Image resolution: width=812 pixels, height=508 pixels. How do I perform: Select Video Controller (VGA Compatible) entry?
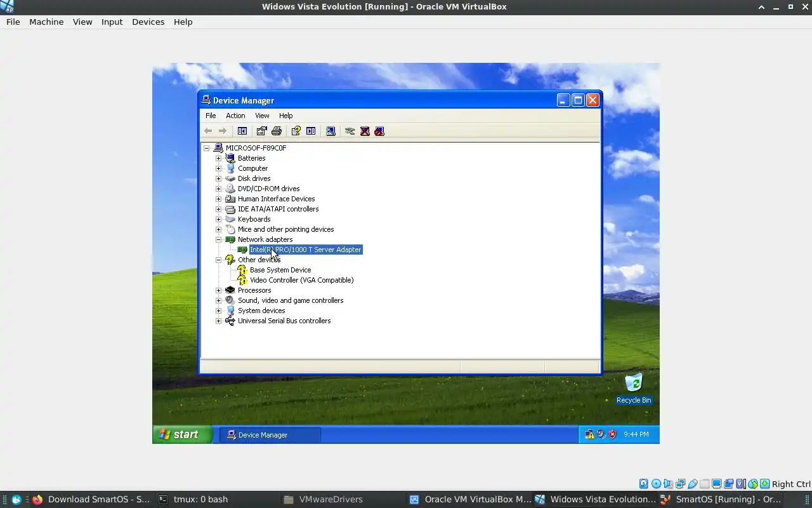click(301, 280)
